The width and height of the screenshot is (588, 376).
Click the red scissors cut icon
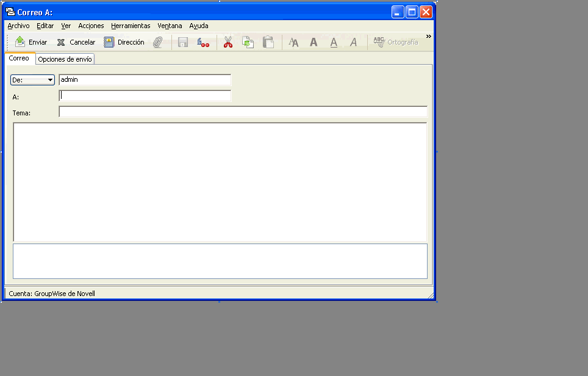click(228, 42)
